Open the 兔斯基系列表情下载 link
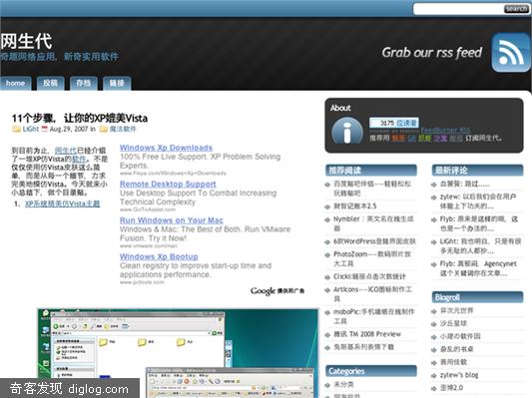The image size is (532, 398). click(363, 347)
